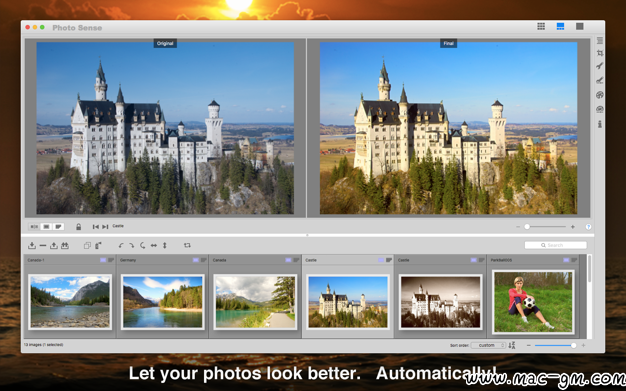The width and height of the screenshot is (626, 391).
Task: Click the remove image minus icon
Action: pos(43,245)
